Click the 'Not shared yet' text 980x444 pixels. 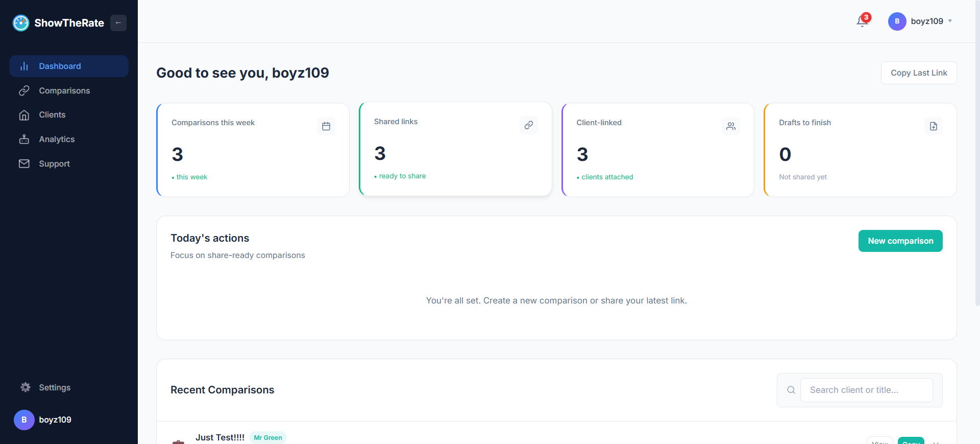[803, 177]
